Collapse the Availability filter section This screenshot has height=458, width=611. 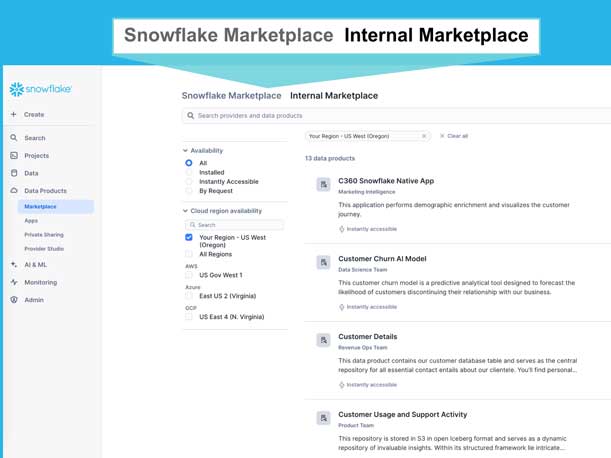(x=185, y=151)
